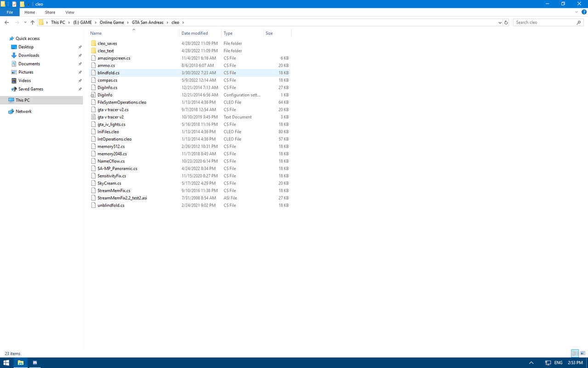Click (E:) GAME breadcrumb segment

pos(82,22)
